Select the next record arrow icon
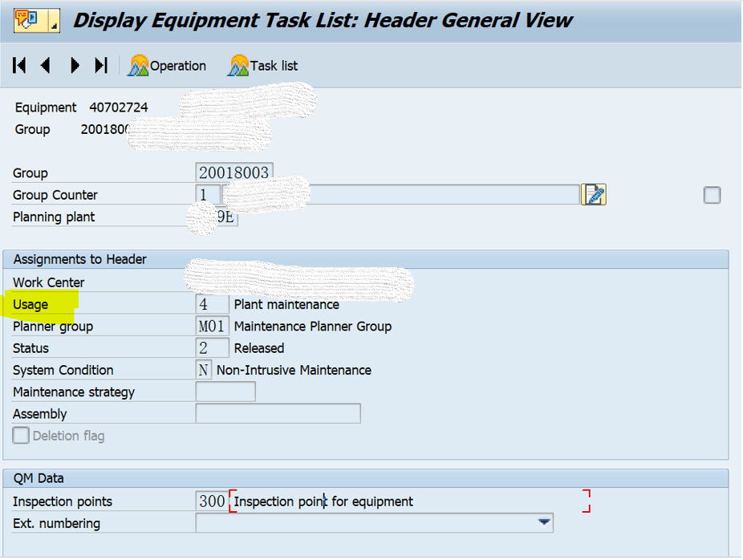The image size is (743, 560). (74, 66)
